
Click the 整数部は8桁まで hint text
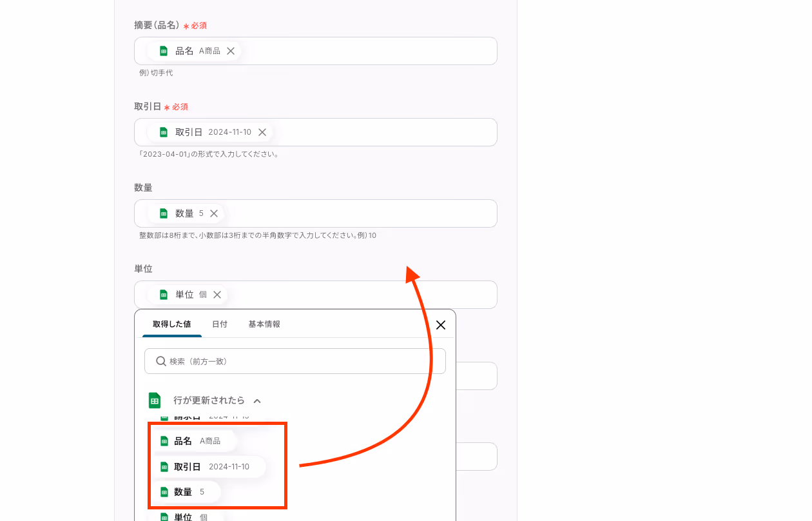[258, 235]
